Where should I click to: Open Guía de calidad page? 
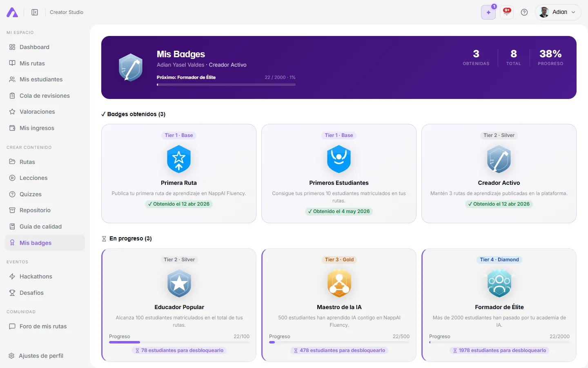point(45,227)
